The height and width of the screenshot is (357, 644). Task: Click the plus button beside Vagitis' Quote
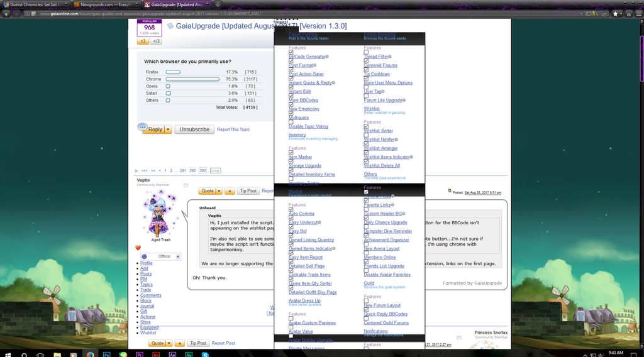point(230,191)
